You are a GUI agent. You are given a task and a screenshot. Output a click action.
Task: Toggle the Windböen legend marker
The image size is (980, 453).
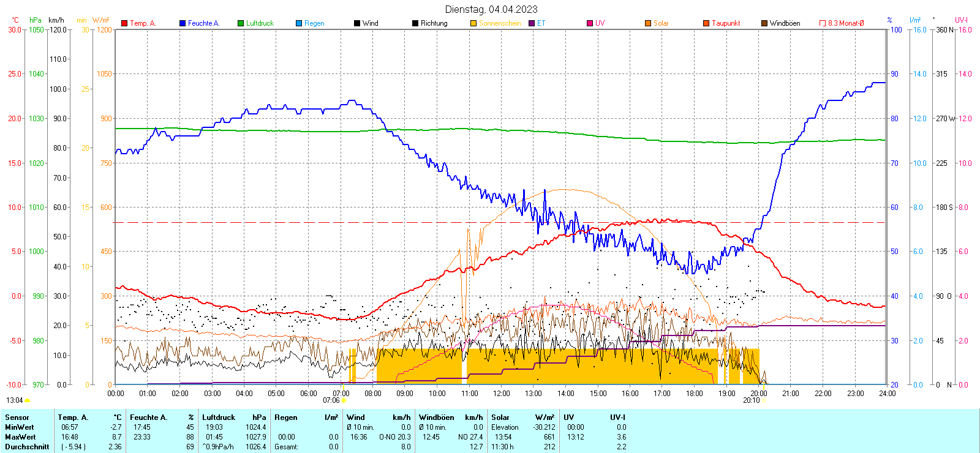[764, 23]
